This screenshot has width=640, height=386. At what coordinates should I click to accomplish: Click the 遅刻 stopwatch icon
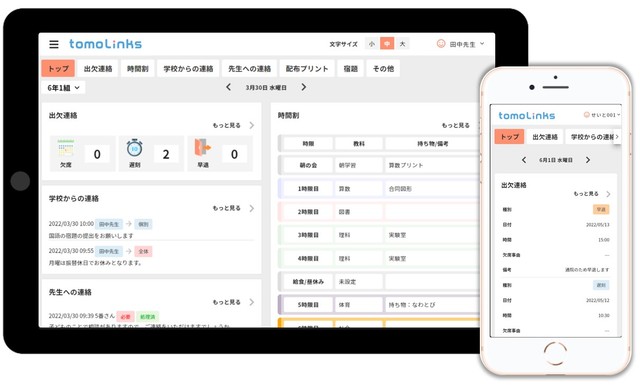point(134,148)
